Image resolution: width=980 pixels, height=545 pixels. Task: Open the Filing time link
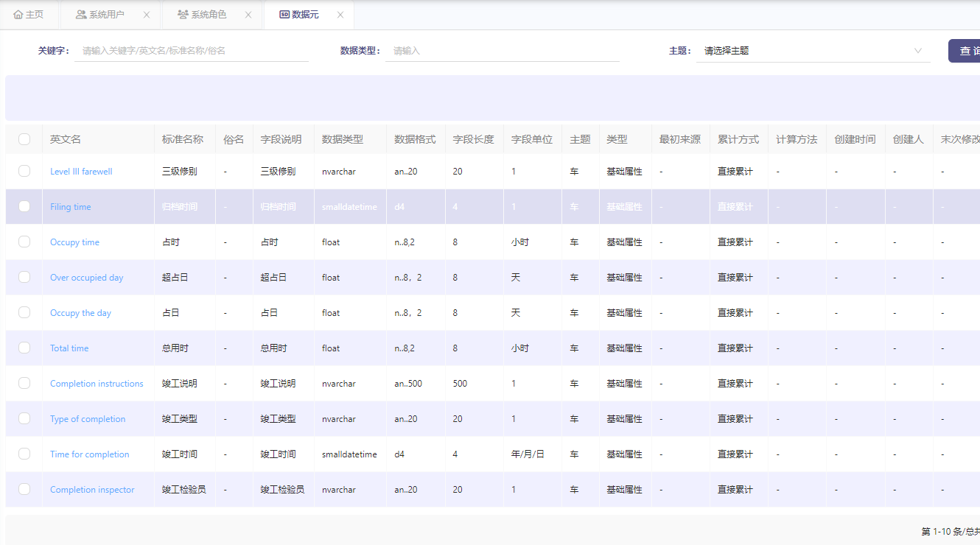coord(71,207)
